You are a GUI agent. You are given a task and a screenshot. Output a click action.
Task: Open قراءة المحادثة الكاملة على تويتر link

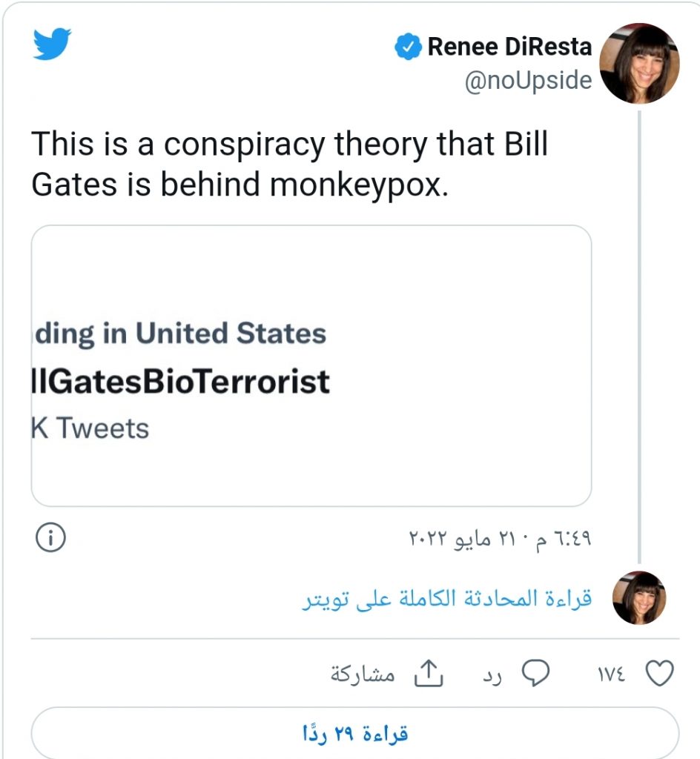coord(447,599)
